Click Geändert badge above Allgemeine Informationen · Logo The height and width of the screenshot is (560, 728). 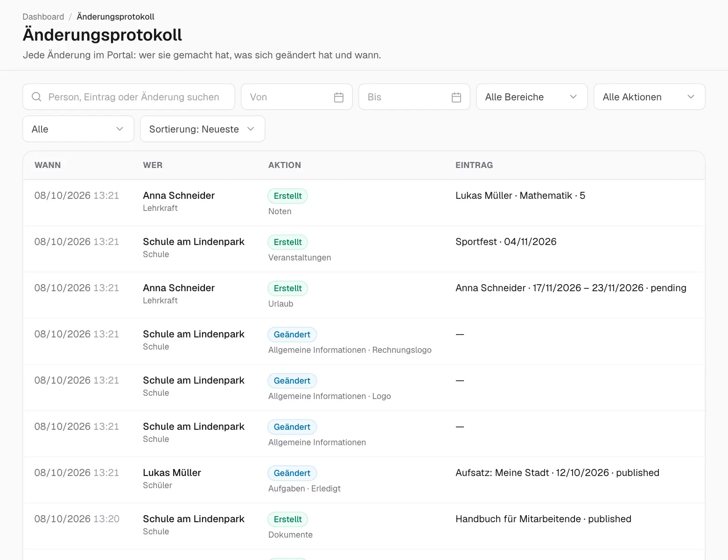click(x=292, y=381)
